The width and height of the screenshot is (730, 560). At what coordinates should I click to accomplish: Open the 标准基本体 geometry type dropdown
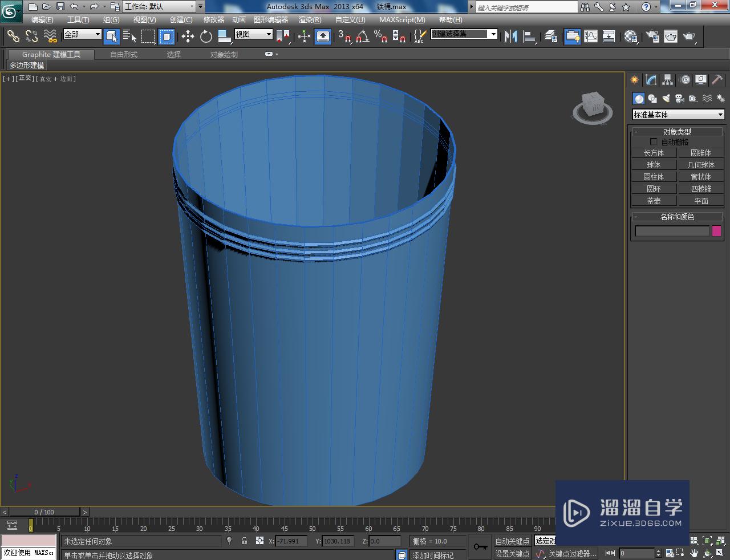[x=678, y=115]
